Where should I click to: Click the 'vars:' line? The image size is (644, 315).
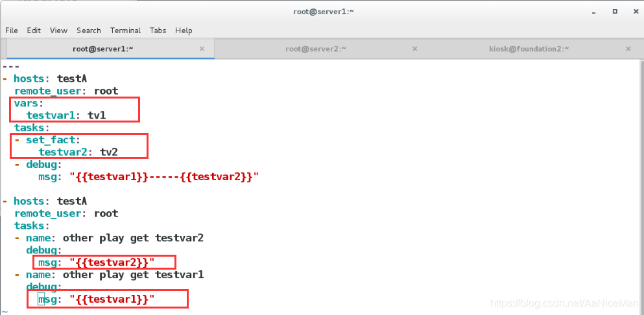(x=29, y=103)
